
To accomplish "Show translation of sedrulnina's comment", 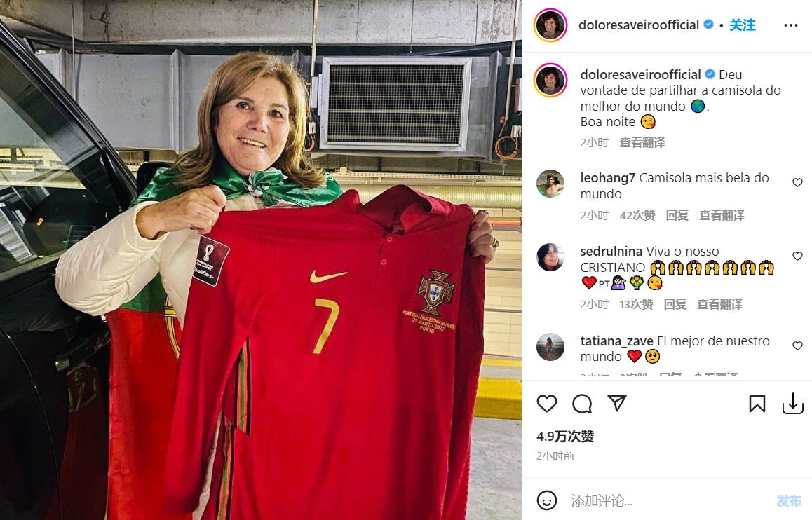I will point(719,304).
